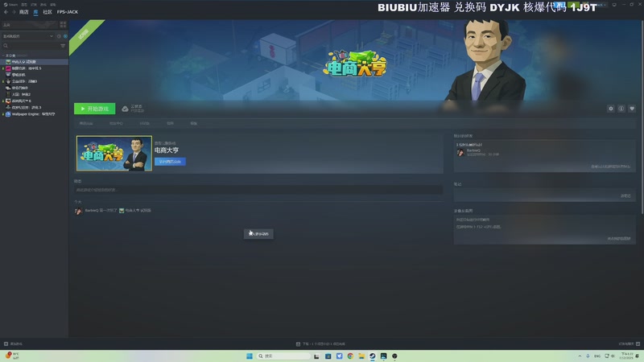
Task: Open friends and chat at bottom right
Action: click(630, 344)
